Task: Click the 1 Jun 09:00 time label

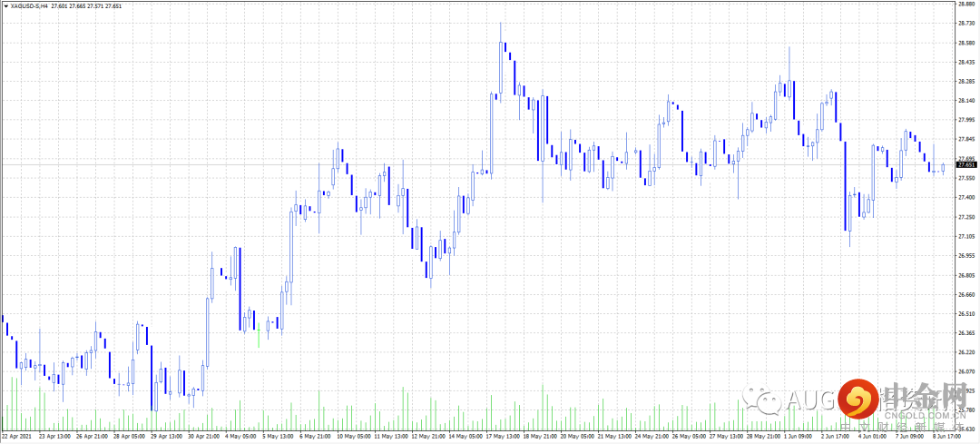Action: 799,436
